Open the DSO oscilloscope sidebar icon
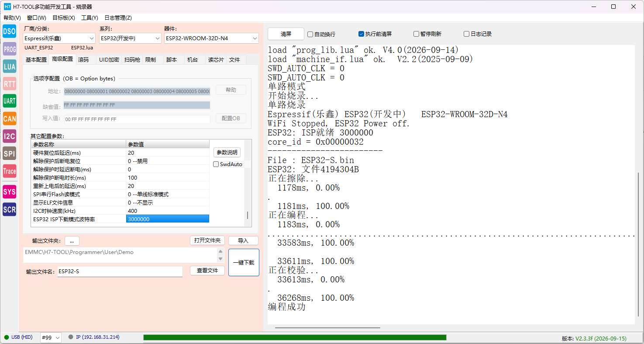The image size is (644, 344). click(9, 31)
